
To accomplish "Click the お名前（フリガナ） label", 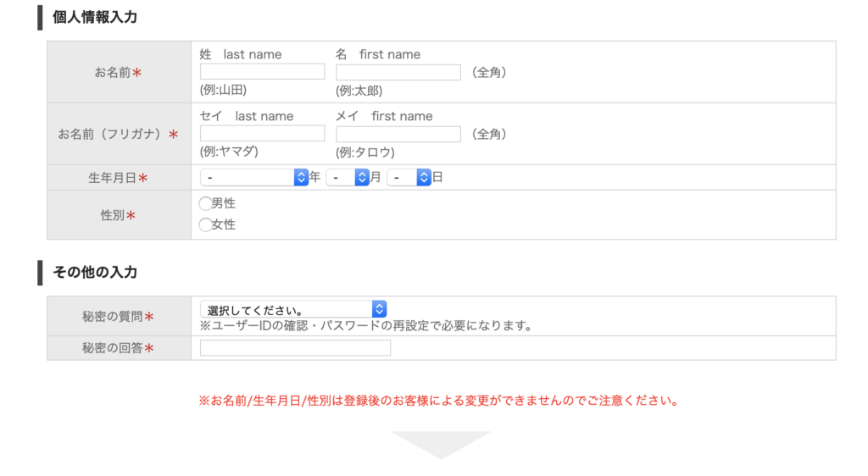I will [x=119, y=135].
